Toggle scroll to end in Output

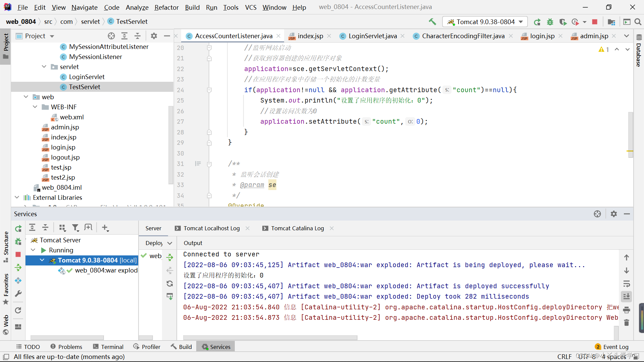pyautogui.click(x=626, y=296)
